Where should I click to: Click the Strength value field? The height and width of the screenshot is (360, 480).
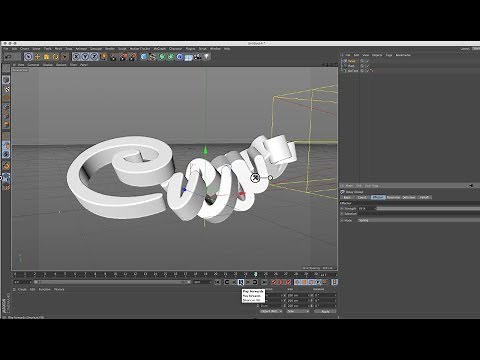coord(366,208)
